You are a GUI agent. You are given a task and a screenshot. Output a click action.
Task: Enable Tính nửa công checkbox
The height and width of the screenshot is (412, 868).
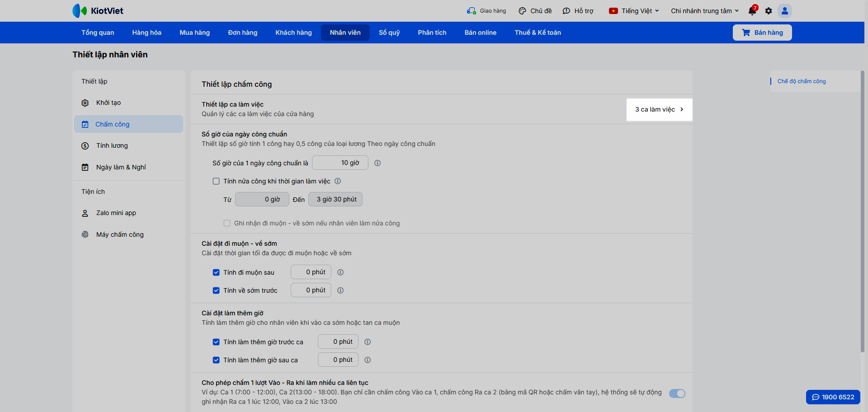(216, 181)
